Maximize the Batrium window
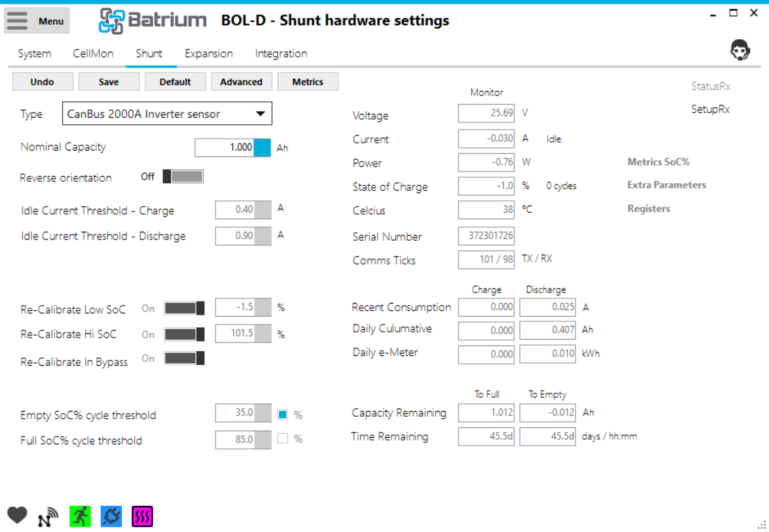 733,12
